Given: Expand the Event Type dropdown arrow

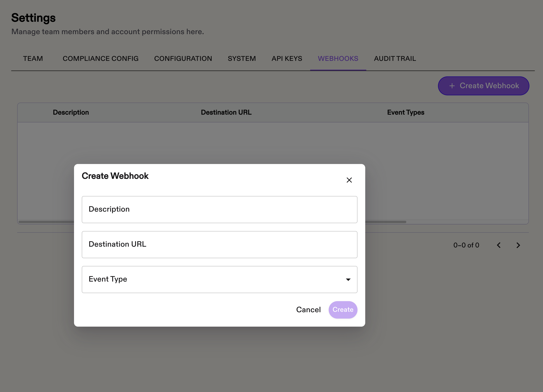Looking at the screenshot, I should 348,279.
